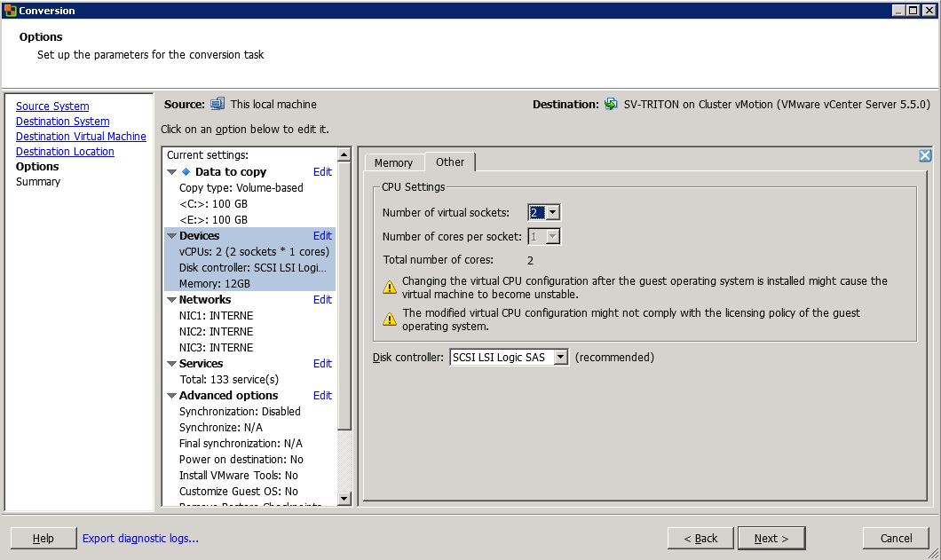Collapse the Devices section
Image resolution: width=941 pixels, height=560 pixels.
(171, 236)
